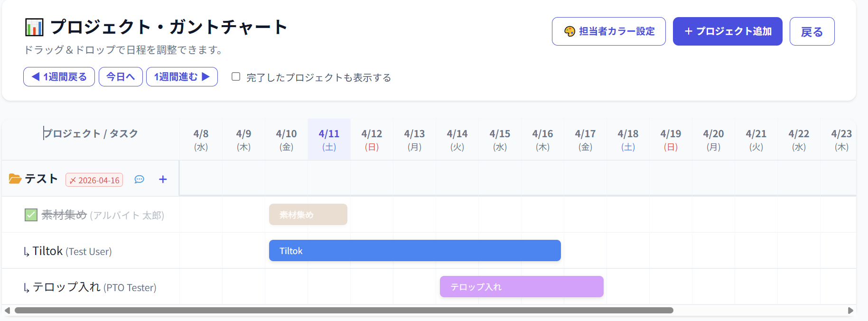Image resolution: width=868 pixels, height=321 pixels.
Task: Click the 戻る button
Action: [x=812, y=31]
